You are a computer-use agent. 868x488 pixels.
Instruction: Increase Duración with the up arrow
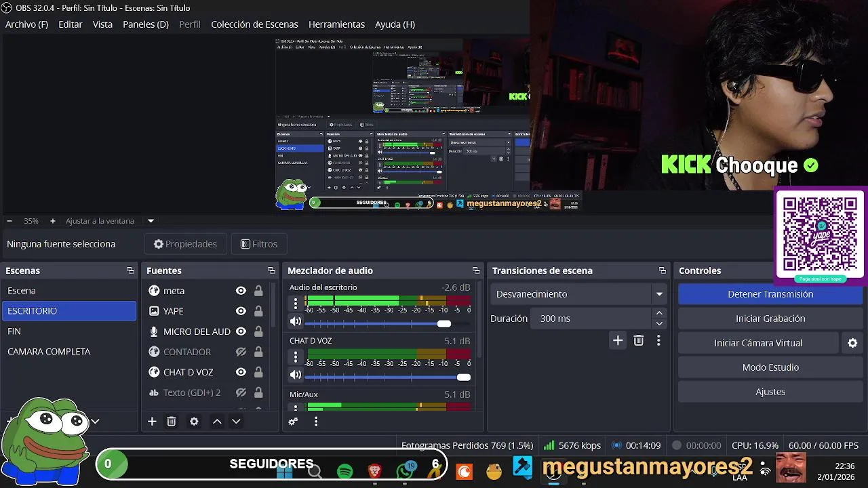(659, 313)
